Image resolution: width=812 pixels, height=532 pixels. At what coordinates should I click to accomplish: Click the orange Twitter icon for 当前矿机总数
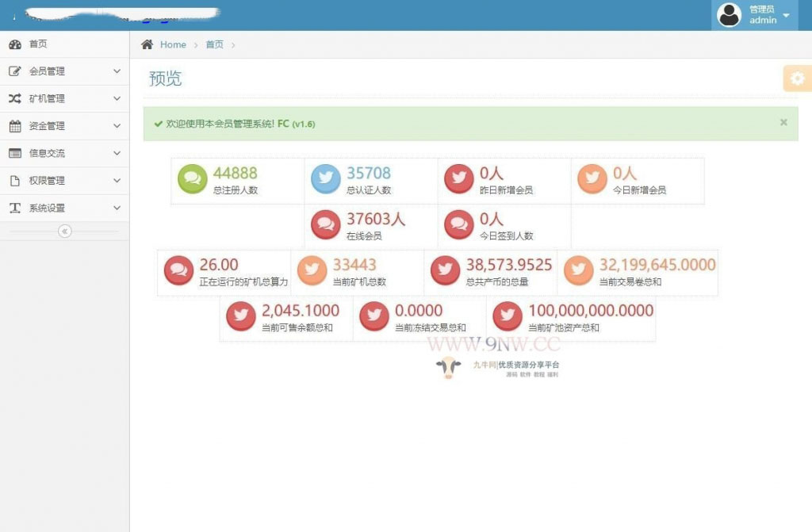point(312,270)
